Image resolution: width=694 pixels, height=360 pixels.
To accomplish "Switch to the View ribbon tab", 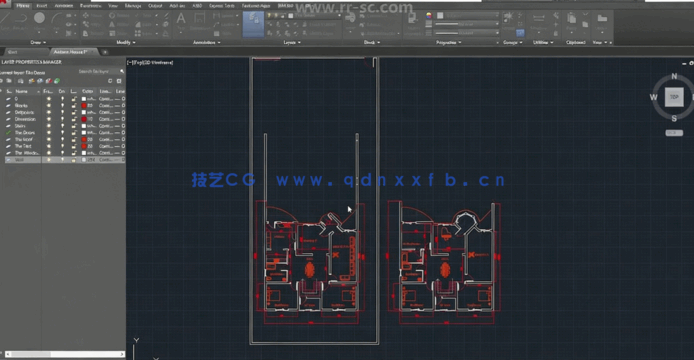I will tap(113, 6).
